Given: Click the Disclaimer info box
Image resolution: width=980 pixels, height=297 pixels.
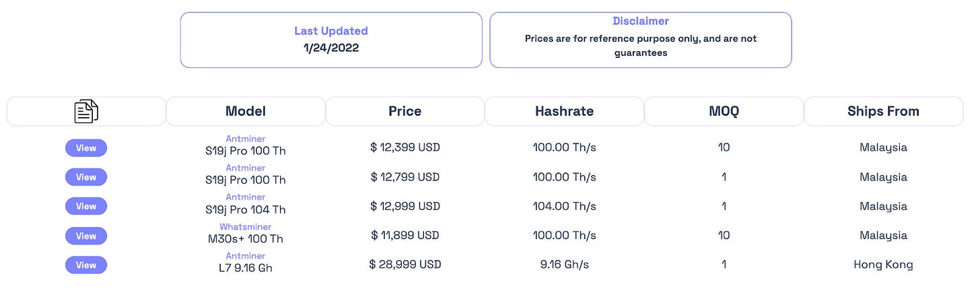Looking at the screenshot, I should click(641, 40).
